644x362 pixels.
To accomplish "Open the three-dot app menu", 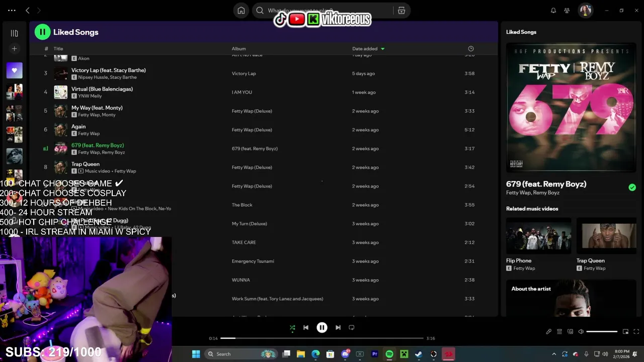I will 12,10.
